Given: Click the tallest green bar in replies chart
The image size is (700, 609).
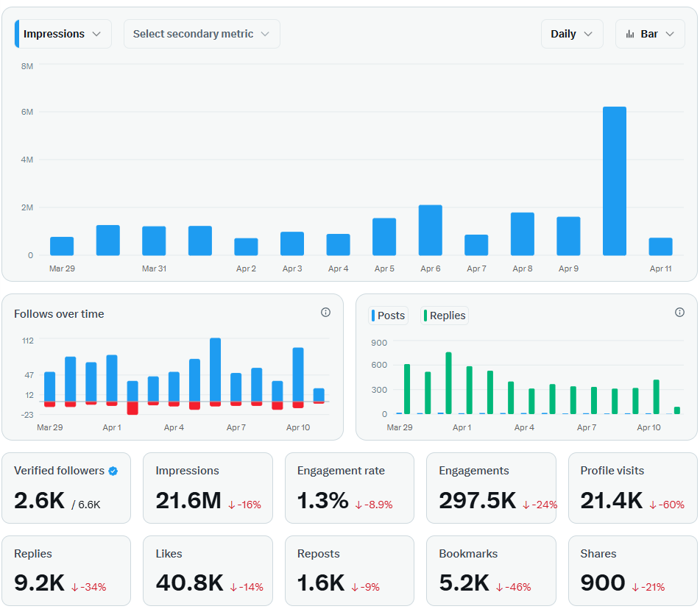Looking at the screenshot, I should (x=449, y=383).
